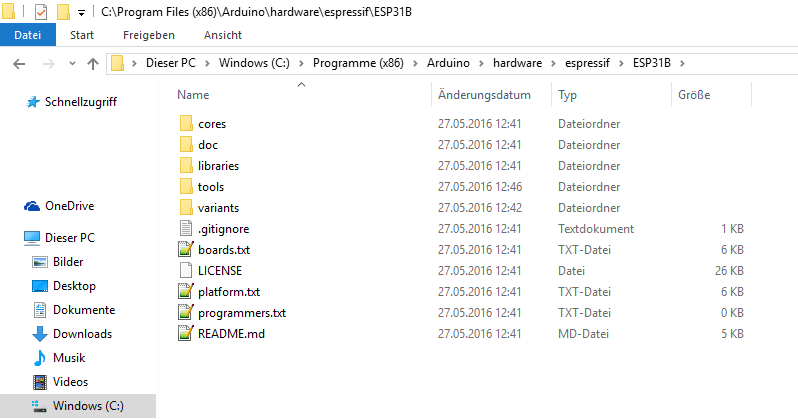Image resolution: width=798 pixels, height=419 pixels.
Task: Go back with the back arrow
Action: coord(19,64)
